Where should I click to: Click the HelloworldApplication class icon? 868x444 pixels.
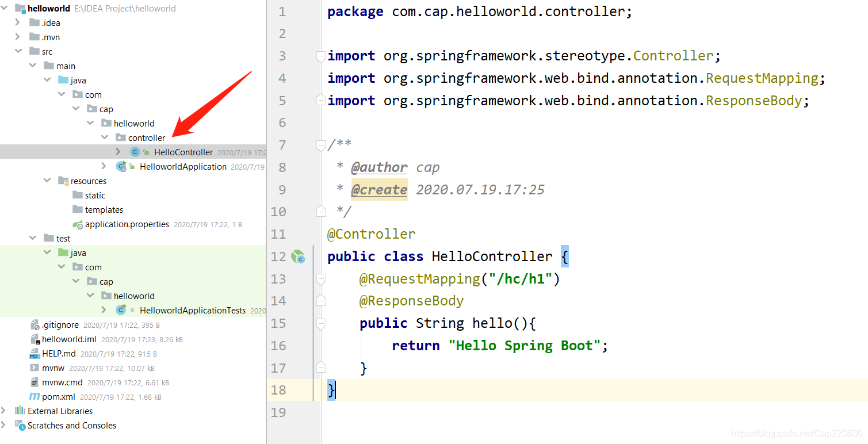click(x=121, y=167)
